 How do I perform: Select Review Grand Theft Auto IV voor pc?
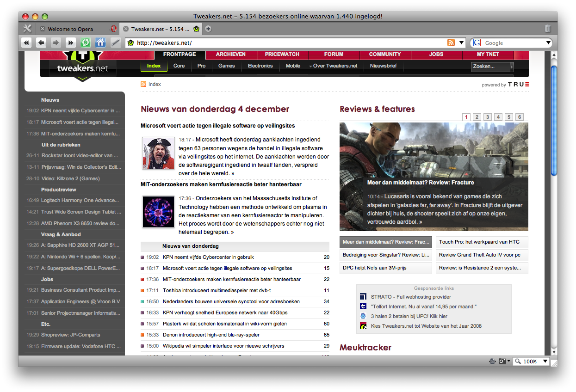click(x=482, y=255)
